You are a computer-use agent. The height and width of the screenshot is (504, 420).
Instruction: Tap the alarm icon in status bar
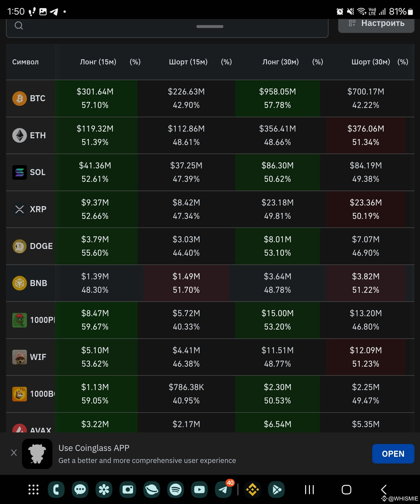340,11
